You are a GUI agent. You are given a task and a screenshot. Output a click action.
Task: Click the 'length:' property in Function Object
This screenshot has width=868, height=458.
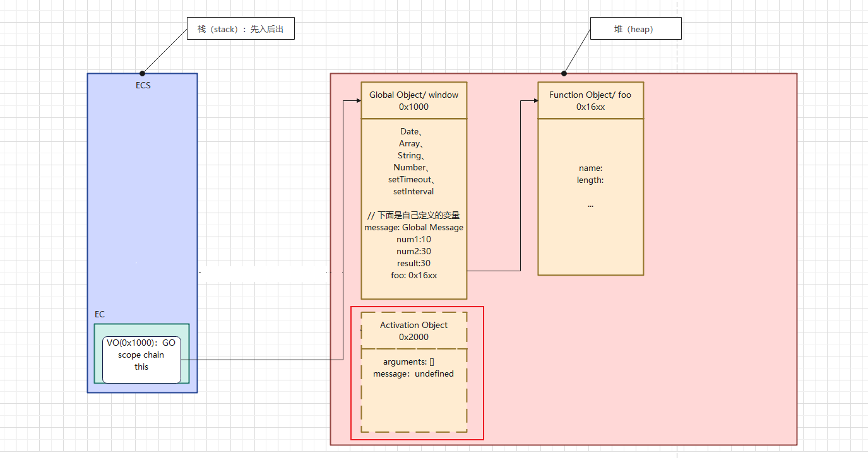(x=590, y=180)
